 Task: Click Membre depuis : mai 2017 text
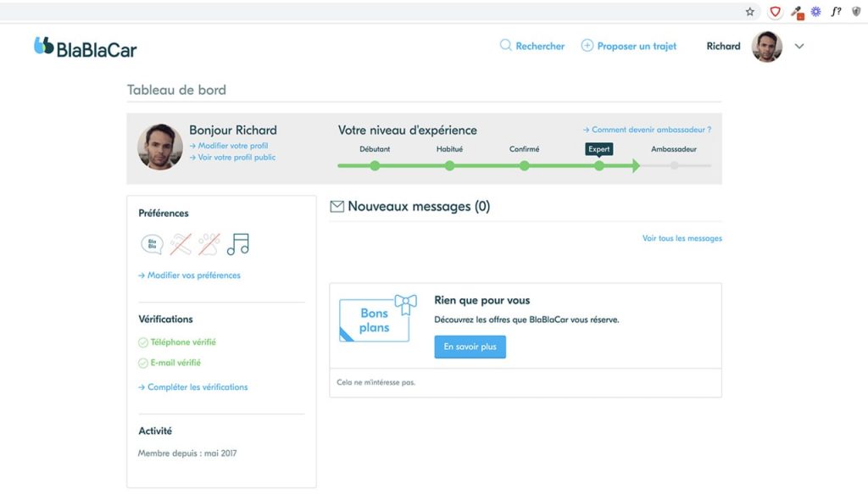click(x=187, y=453)
